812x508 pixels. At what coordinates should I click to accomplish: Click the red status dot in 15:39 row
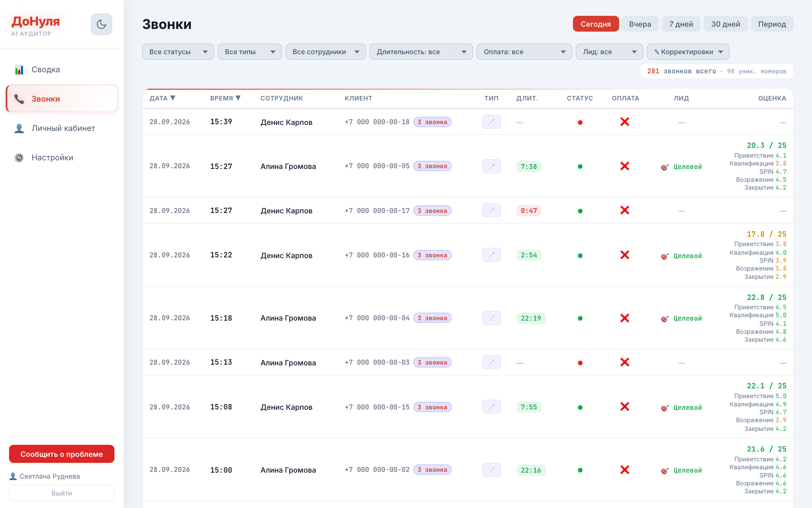[x=580, y=122]
